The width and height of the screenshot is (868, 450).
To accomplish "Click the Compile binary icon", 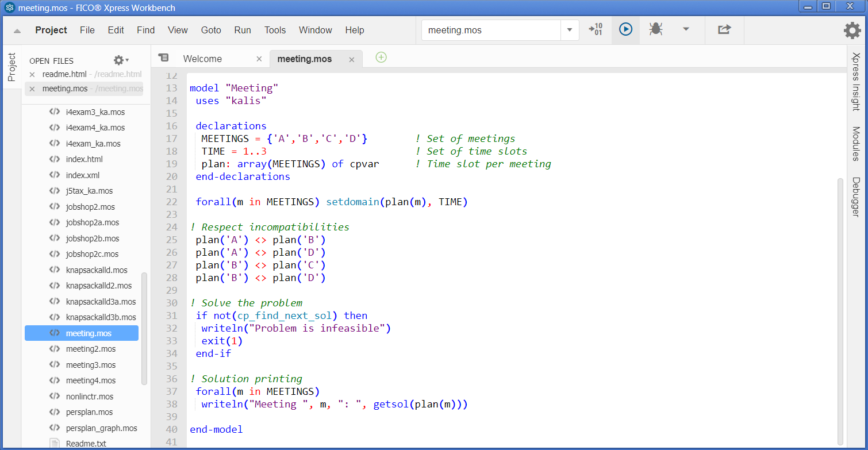I will pos(596,29).
